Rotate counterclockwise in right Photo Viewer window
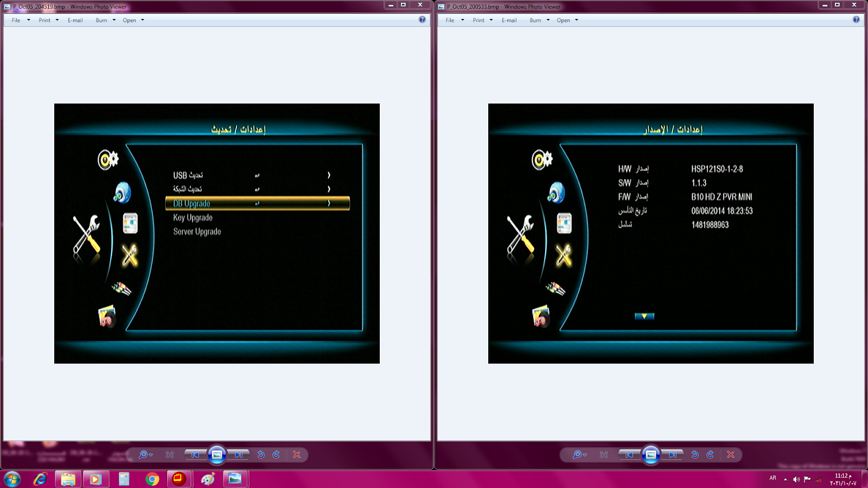 click(695, 454)
